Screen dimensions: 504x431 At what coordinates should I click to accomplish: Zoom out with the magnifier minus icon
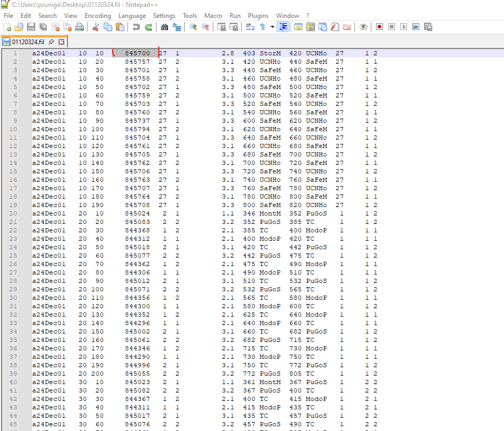pyautogui.click(x=205, y=27)
